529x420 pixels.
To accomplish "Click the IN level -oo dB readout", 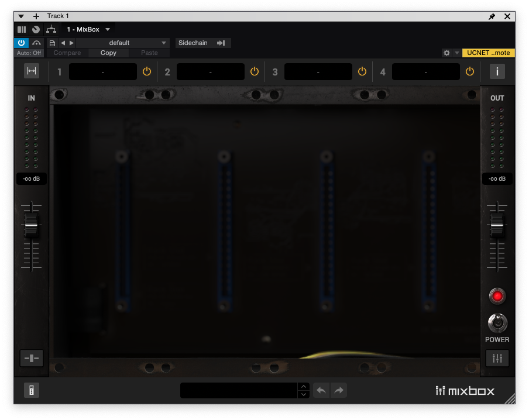I will coord(32,179).
